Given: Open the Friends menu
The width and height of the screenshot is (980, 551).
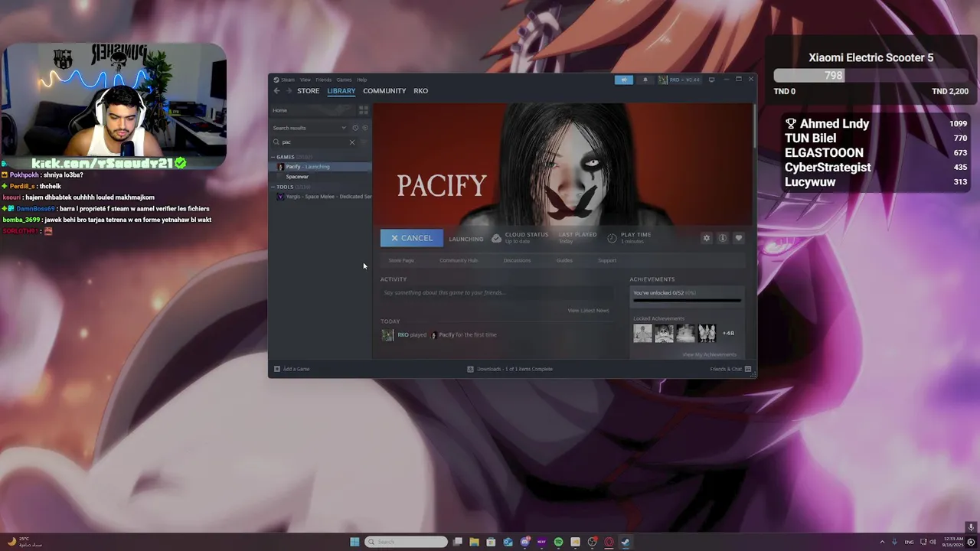Looking at the screenshot, I should (324, 80).
